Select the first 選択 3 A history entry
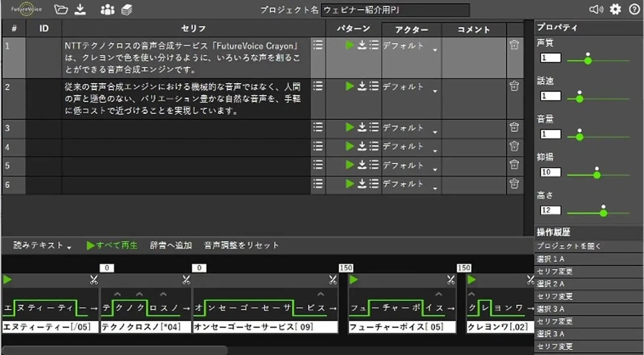The image size is (644, 355). click(x=588, y=309)
